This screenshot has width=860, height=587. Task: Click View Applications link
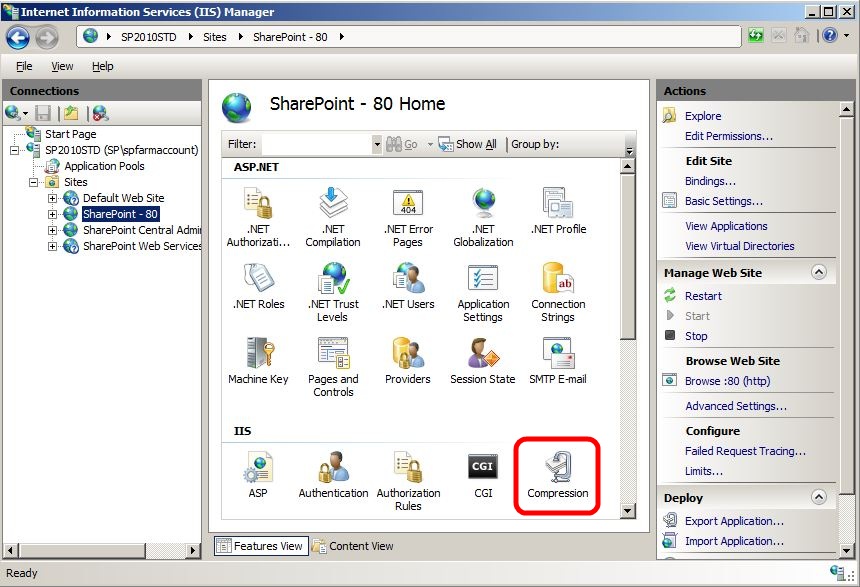(x=726, y=226)
